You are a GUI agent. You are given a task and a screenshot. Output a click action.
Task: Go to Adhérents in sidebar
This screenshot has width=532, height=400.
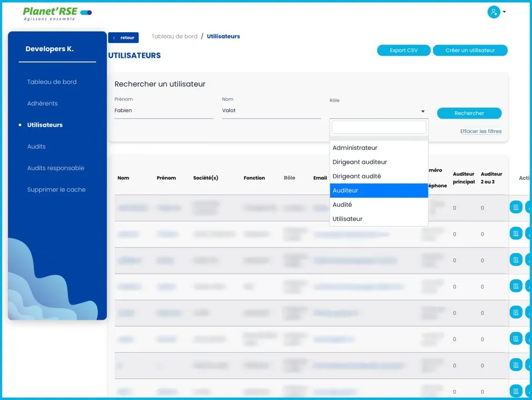point(42,104)
